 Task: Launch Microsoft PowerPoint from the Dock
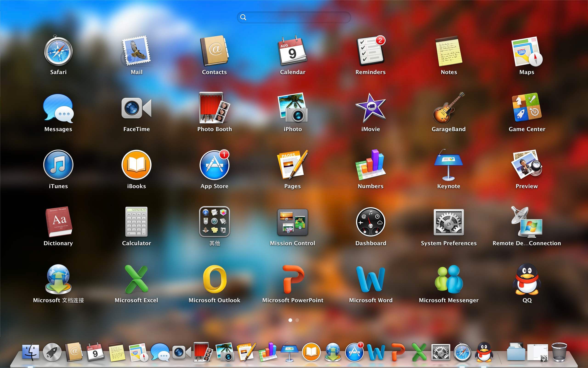click(x=398, y=352)
